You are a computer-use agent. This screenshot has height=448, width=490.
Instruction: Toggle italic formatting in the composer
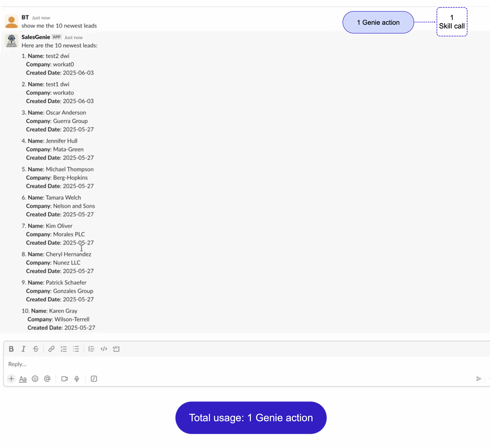(23, 349)
